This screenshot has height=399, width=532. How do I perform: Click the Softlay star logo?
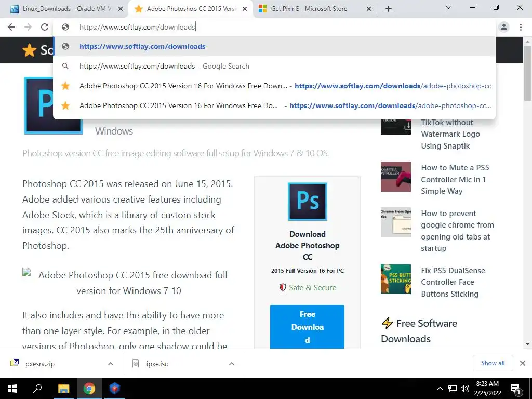30,50
